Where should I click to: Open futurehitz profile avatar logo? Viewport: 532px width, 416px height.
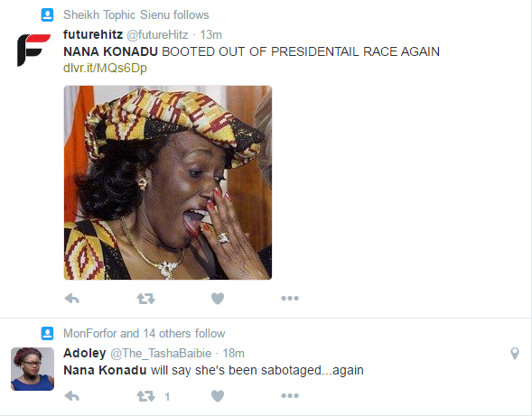(33, 50)
